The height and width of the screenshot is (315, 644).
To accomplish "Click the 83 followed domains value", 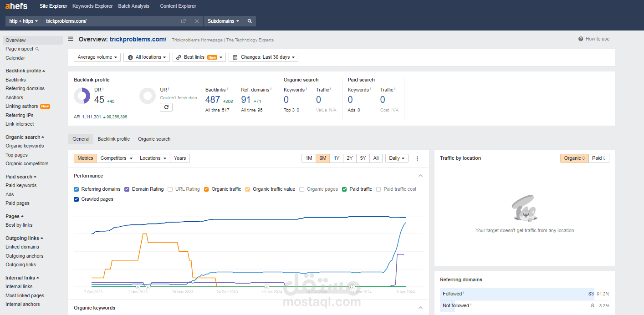I will pos(591,294).
